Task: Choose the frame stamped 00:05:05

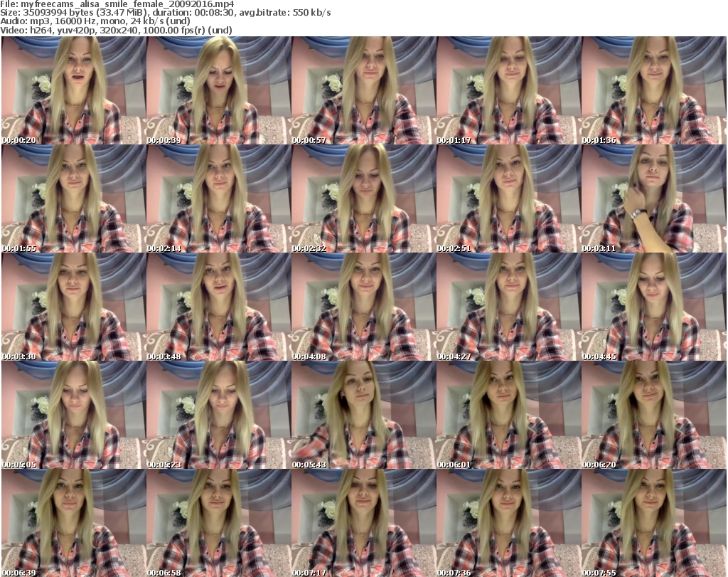Action: point(74,415)
